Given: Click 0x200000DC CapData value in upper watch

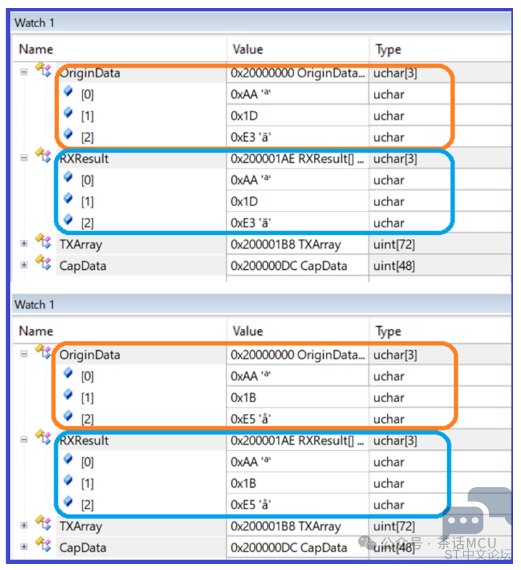Looking at the screenshot, I should click(289, 266).
